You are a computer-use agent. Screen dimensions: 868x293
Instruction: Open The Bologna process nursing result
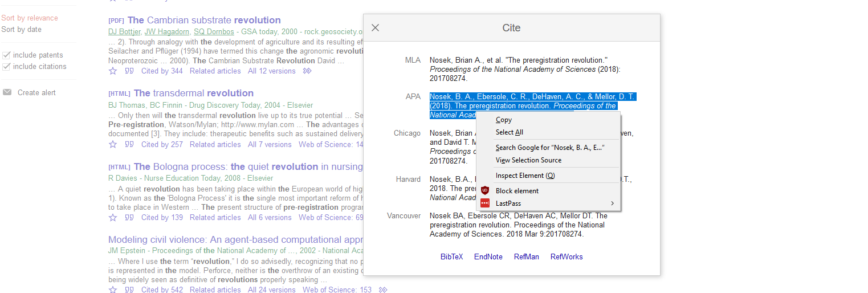tap(248, 167)
